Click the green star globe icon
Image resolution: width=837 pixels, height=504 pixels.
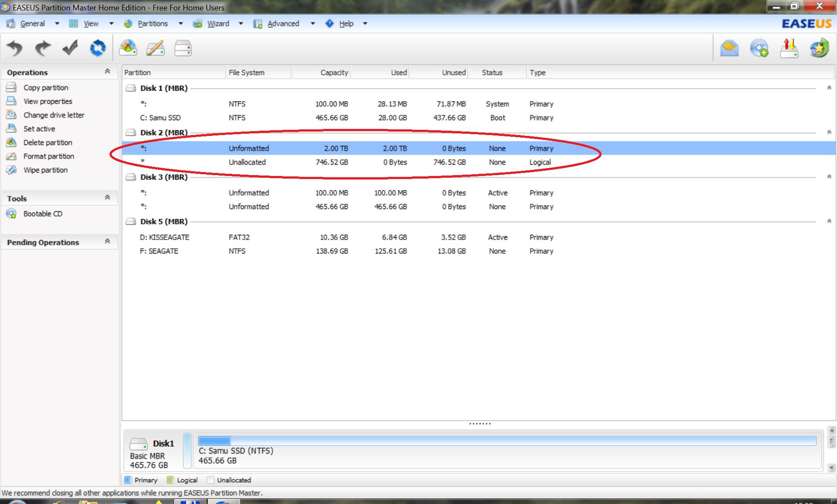click(819, 48)
